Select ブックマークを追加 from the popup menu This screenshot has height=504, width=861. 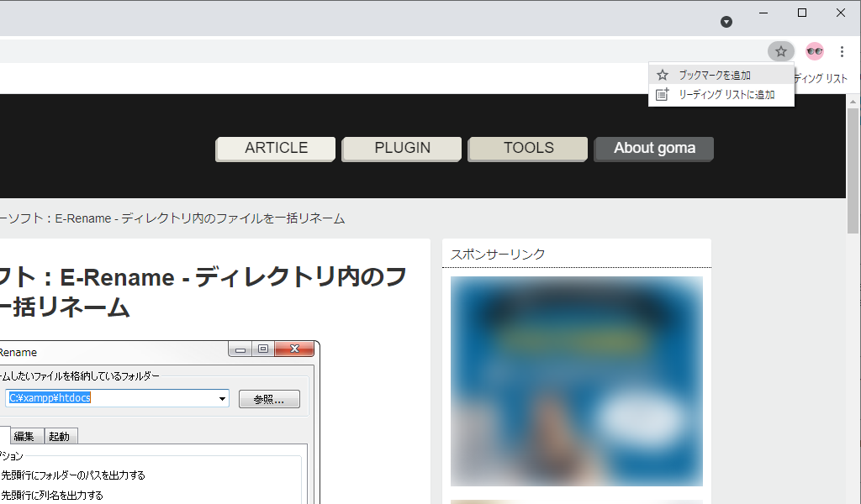coord(715,75)
